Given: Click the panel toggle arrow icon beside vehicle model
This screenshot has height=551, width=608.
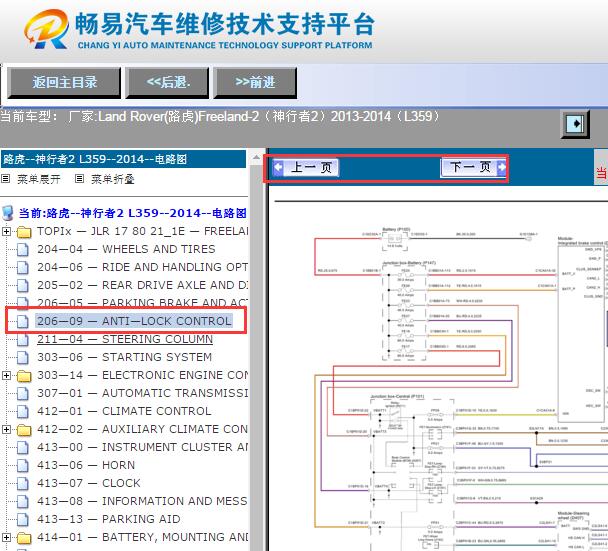Looking at the screenshot, I should [575, 124].
